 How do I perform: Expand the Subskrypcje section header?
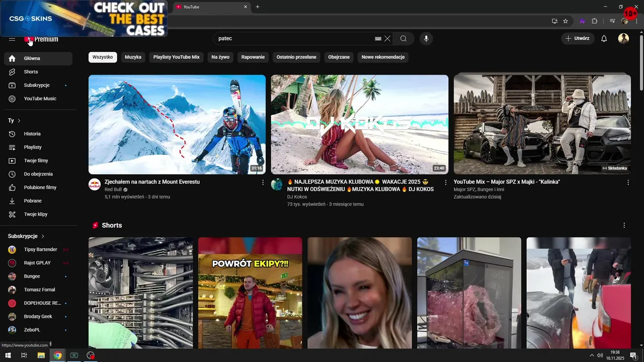(x=26, y=236)
